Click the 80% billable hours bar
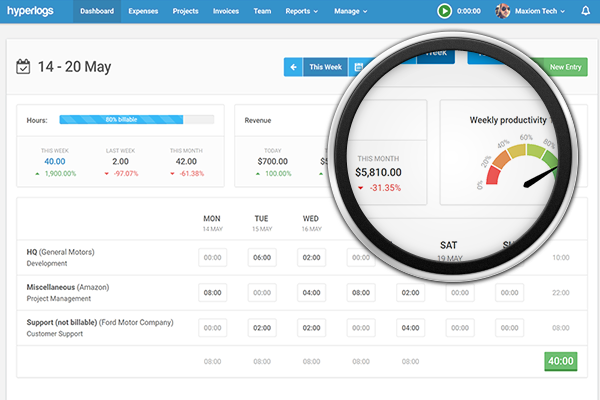Image resolution: width=600 pixels, height=400 pixels. point(136,119)
